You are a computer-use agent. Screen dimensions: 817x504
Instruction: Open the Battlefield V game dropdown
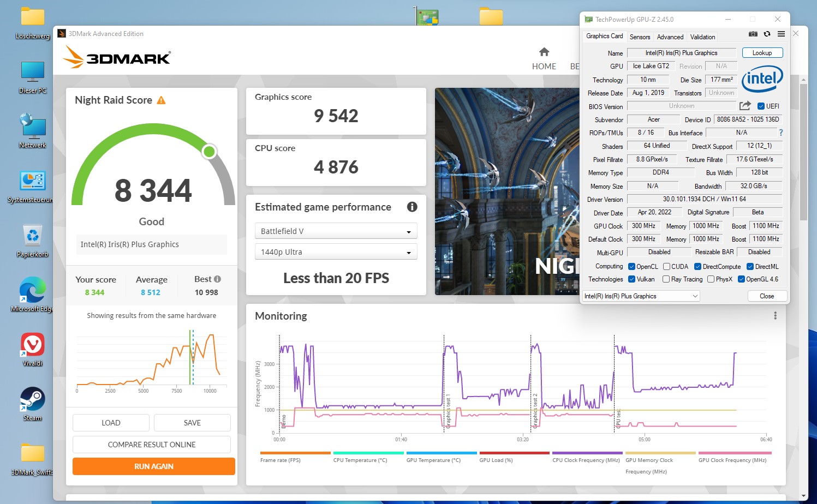point(336,231)
